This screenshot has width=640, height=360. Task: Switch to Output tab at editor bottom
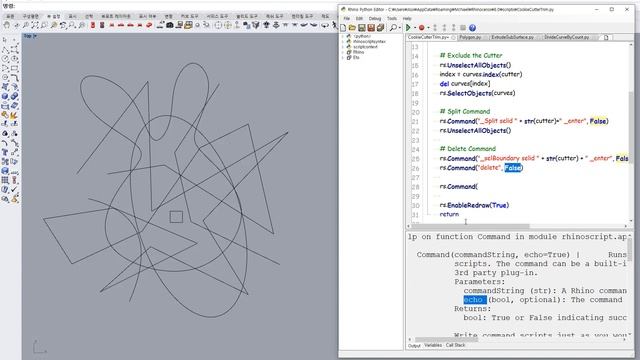pos(414,345)
